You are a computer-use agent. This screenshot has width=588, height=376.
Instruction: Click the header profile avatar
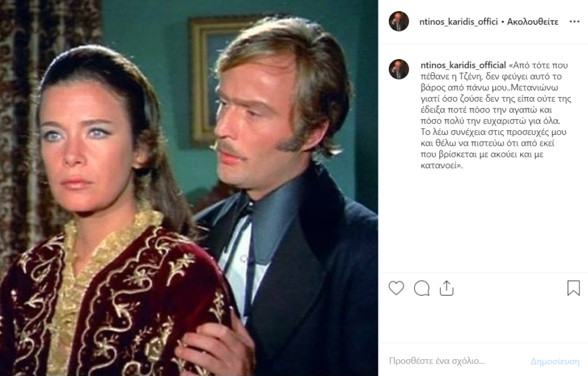point(399,21)
